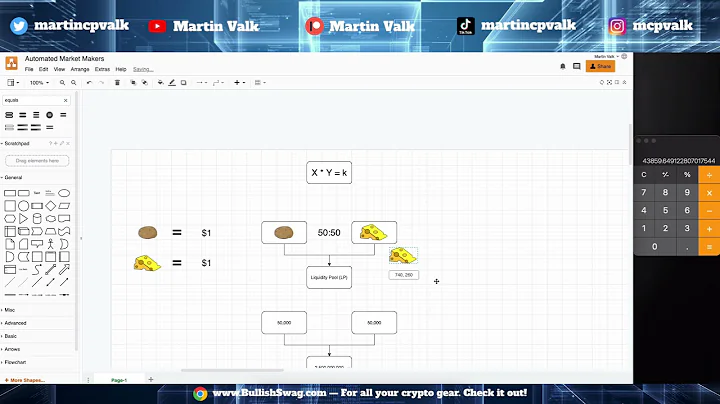Click the zoom in magnifier
Viewport: 720px width, 404px height.
tap(62, 83)
